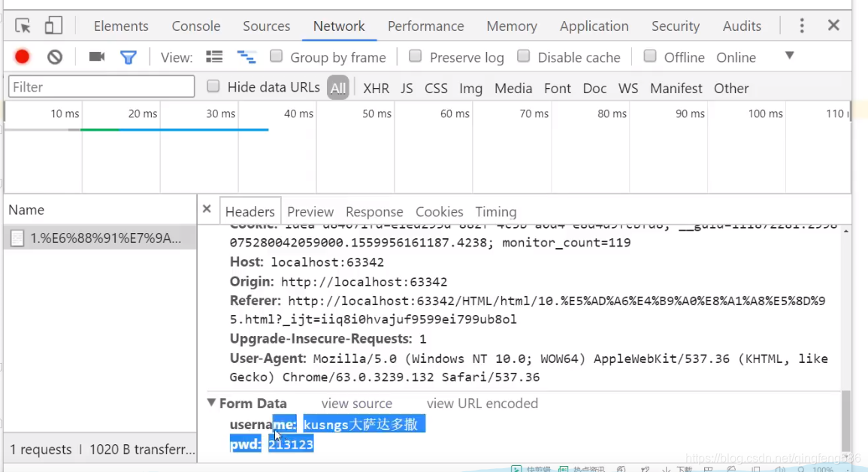Click view source for Form Data
Screen dimensions: 868x472
coord(356,404)
